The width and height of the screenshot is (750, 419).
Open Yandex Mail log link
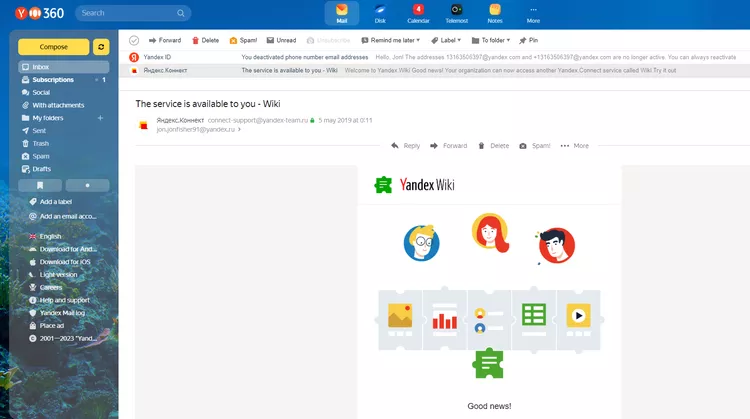point(57,313)
